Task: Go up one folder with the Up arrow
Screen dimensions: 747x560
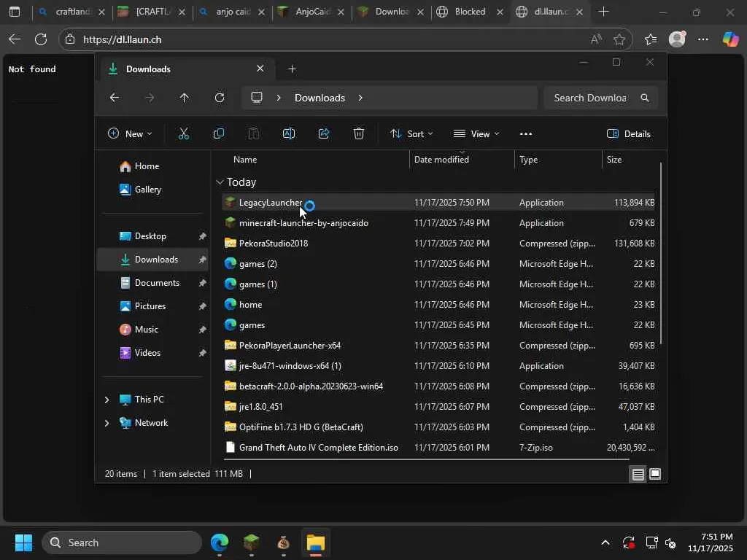Action: [184, 98]
